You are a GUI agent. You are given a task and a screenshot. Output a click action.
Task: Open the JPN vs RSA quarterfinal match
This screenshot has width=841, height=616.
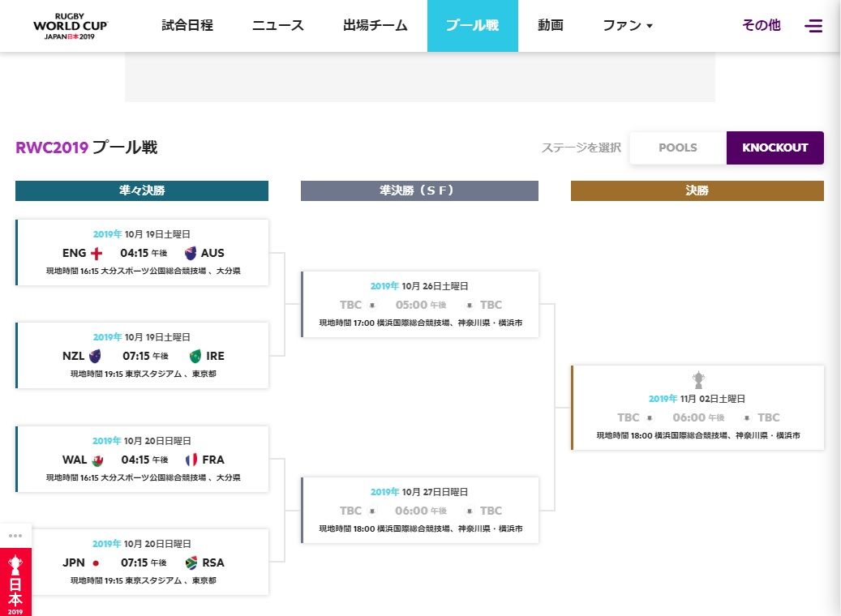coord(143,562)
